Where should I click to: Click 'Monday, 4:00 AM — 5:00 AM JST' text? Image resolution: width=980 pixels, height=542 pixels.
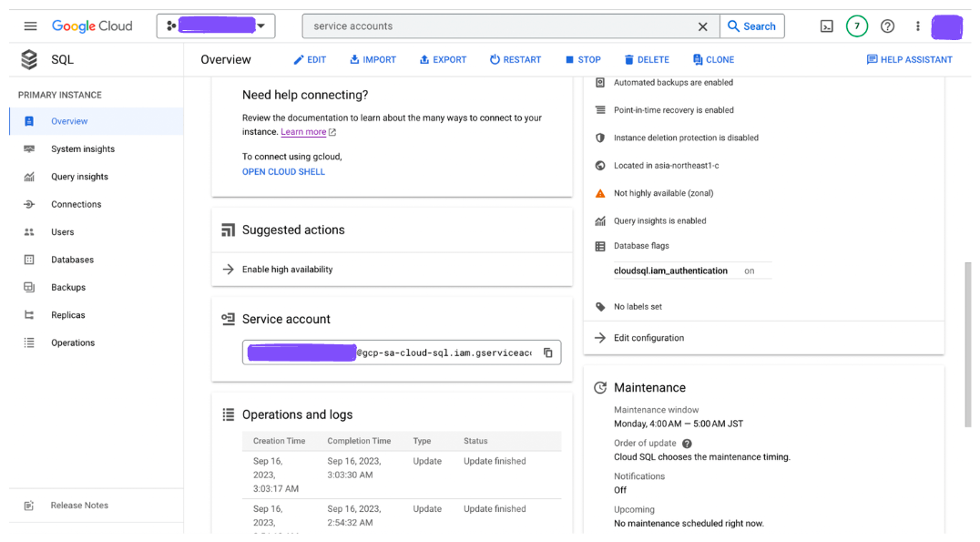[x=679, y=424]
